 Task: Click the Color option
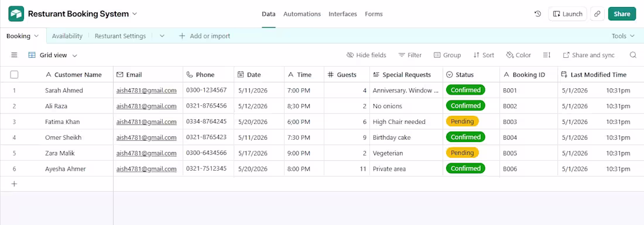[519, 55]
